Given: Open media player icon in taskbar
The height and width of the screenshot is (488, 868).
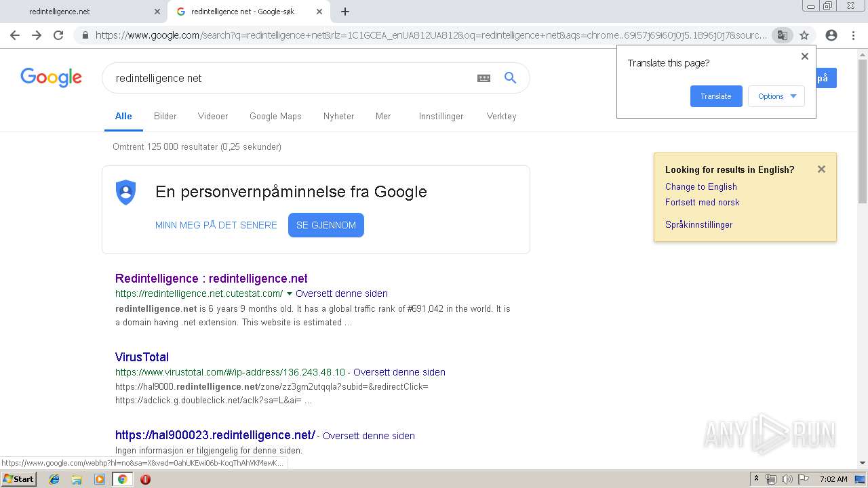Looking at the screenshot, I should [100, 479].
